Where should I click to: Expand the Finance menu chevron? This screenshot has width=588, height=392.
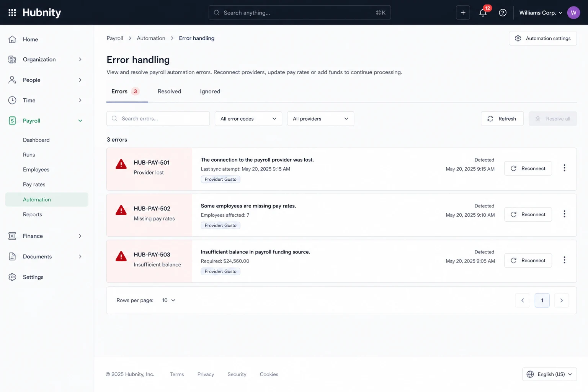(x=80, y=236)
